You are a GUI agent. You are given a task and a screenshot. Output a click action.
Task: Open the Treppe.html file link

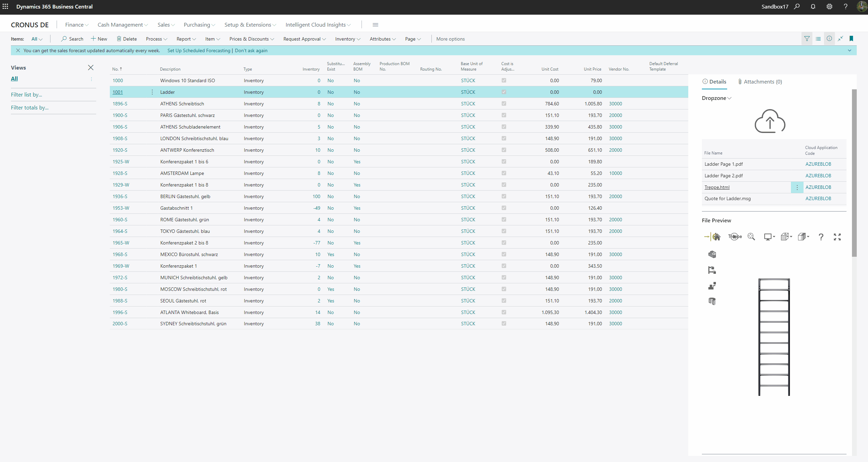pyautogui.click(x=717, y=187)
